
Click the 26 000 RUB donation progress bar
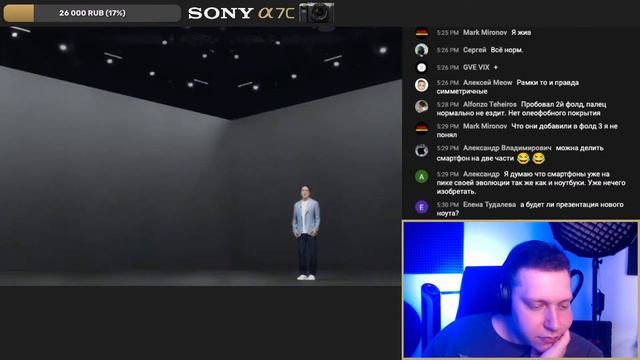coord(92,13)
